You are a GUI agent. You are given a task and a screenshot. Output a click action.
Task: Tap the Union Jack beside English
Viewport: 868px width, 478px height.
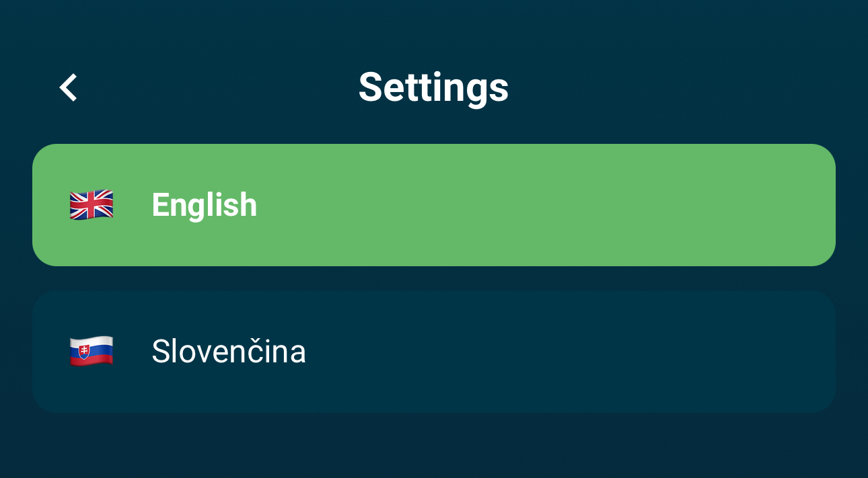[92, 205]
